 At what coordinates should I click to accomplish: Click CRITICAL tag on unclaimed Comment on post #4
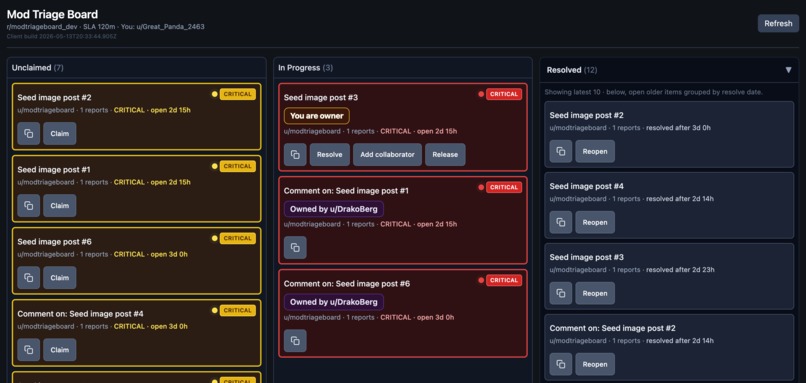click(237, 310)
